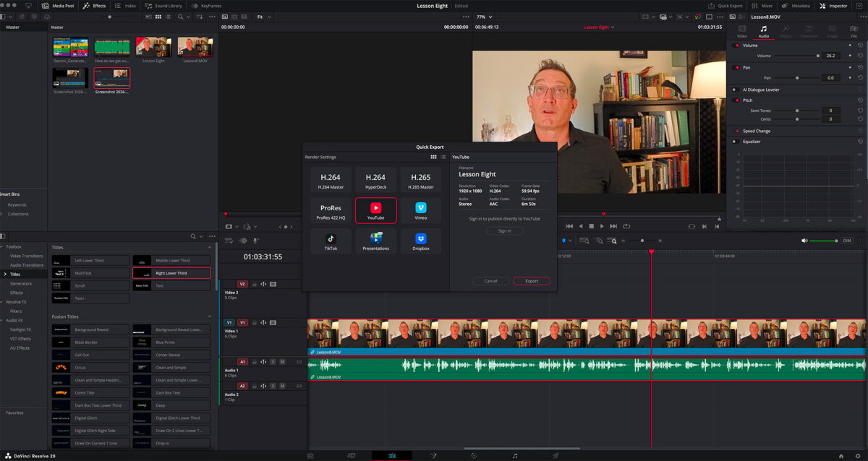Pick the ProRes 422 HQ preset
Viewport: 868px width, 461px height.
coord(331,210)
